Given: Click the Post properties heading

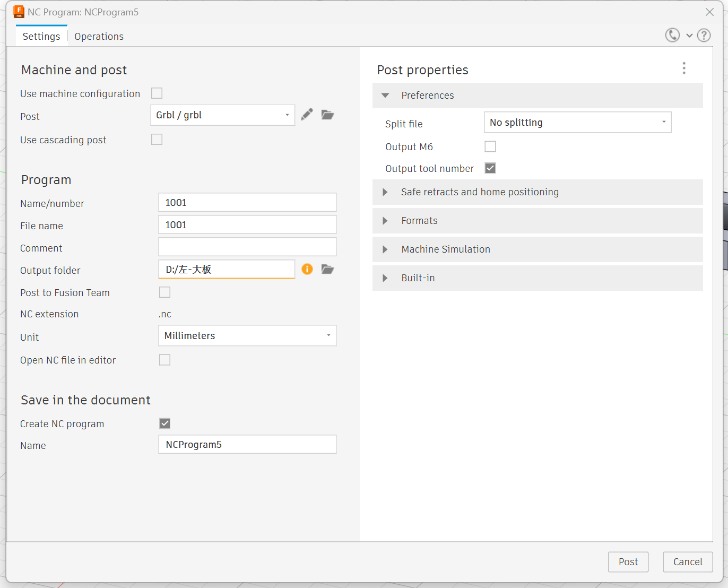Looking at the screenshot, I should (422, 70).
